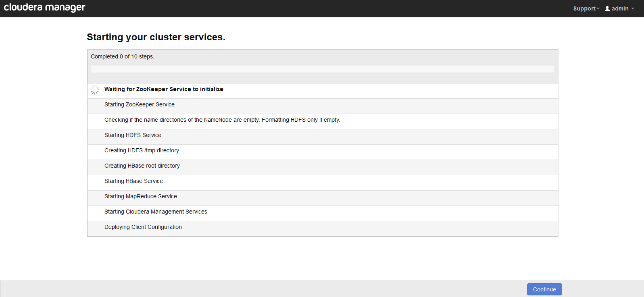
Task: Select 'Starting HDFS Service' step
Action: point(323,137)
